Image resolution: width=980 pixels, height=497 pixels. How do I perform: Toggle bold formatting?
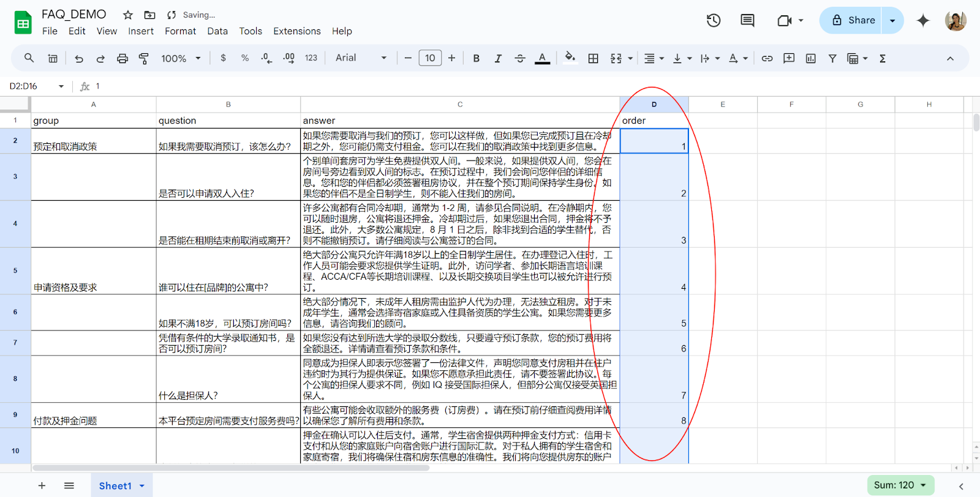click(x=476, y=58)
